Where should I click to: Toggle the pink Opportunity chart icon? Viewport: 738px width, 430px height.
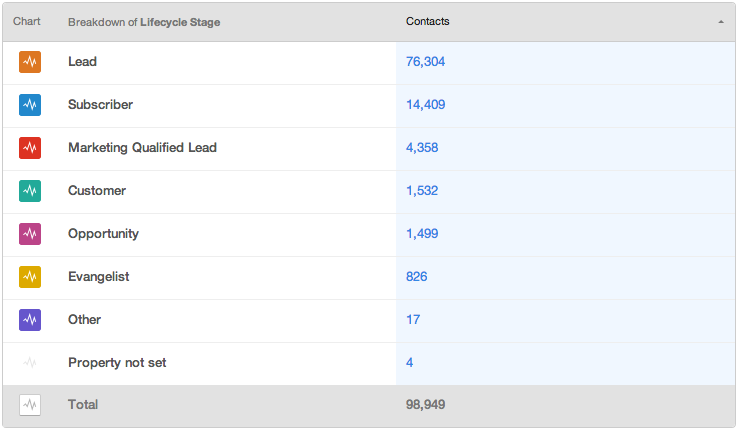pyautogui.click(x=30, y=234)
